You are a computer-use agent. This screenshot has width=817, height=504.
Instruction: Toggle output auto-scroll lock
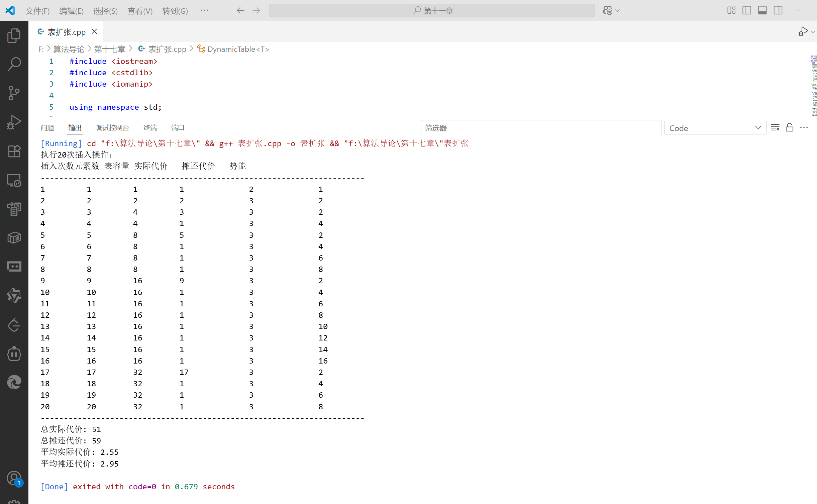[x=789, y=128]
